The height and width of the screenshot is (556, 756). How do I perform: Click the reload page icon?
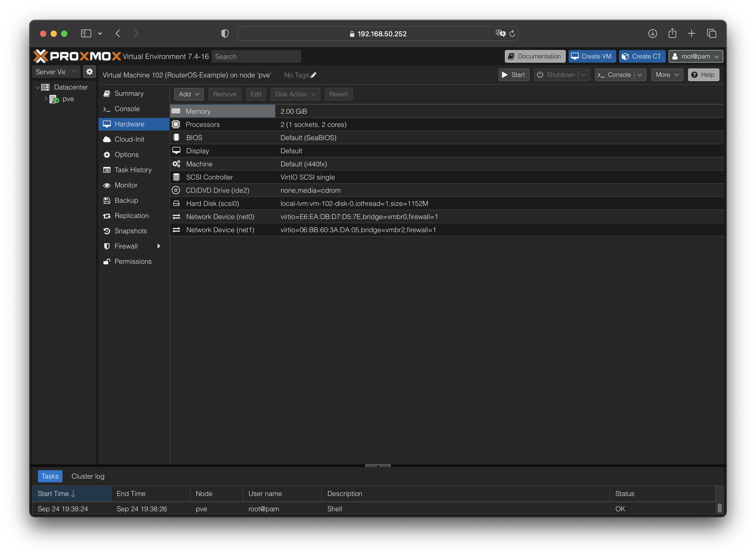512,34
